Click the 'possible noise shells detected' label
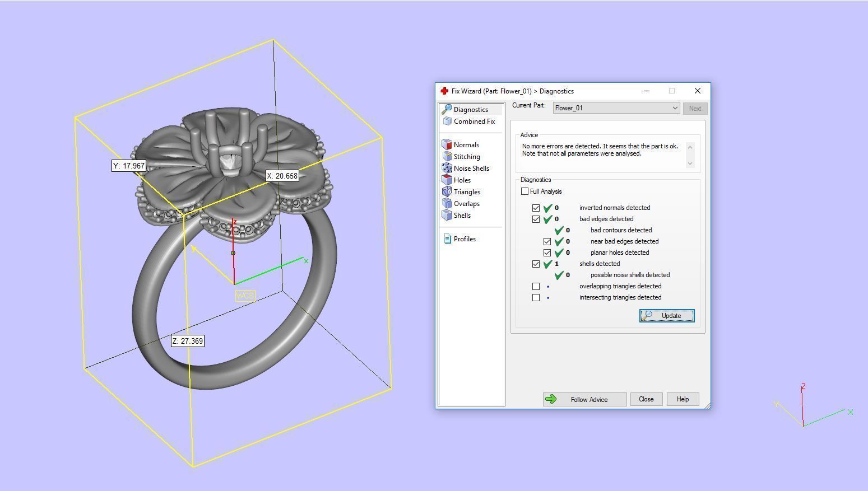Image resolution: width=868 pixels, height=491 pixels. (630, 275)
